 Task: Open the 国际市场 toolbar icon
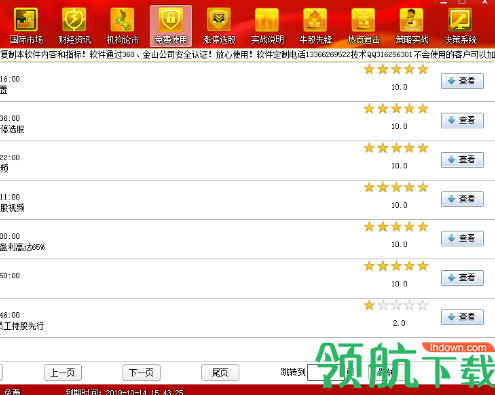click(26, 26)
